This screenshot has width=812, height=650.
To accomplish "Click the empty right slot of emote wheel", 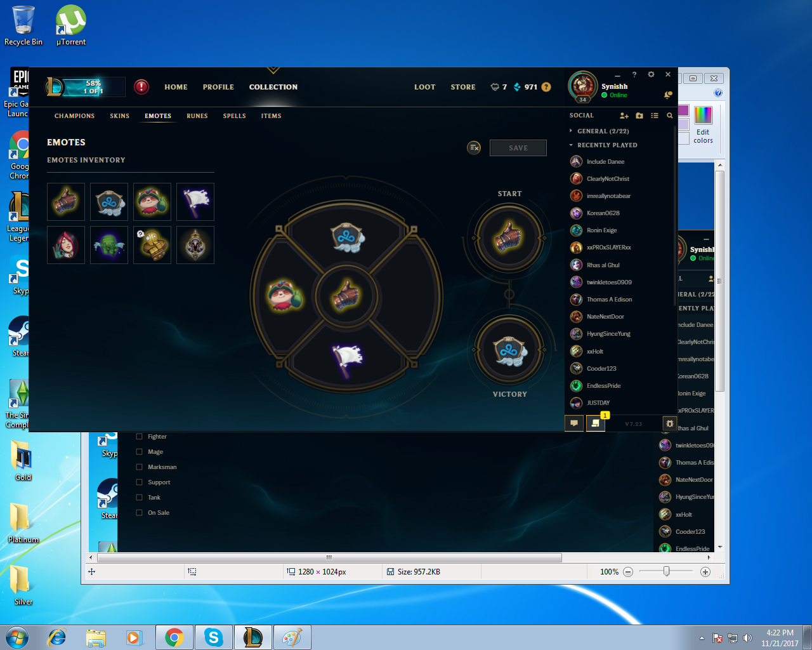I will coord(409,296).
